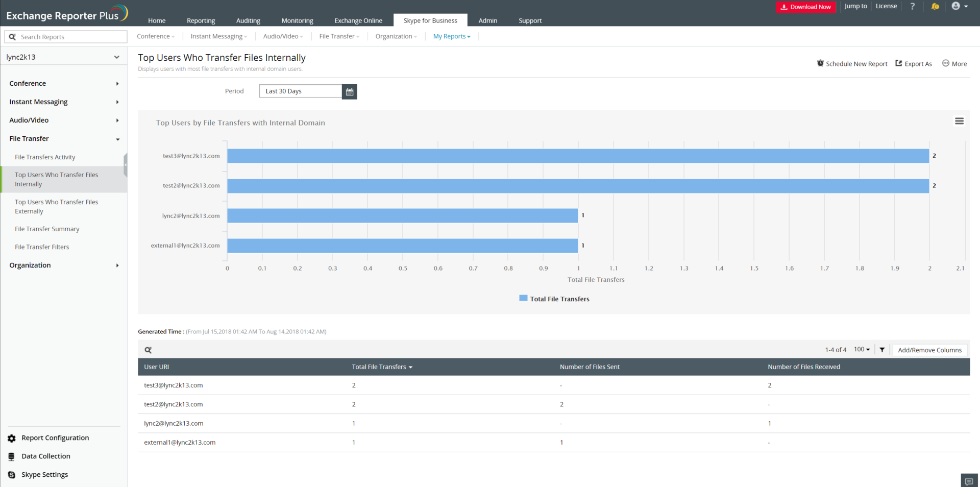980x487 pixels.
Task: Sort by Total File Transfers column header
Action: [x=382, y=367]
